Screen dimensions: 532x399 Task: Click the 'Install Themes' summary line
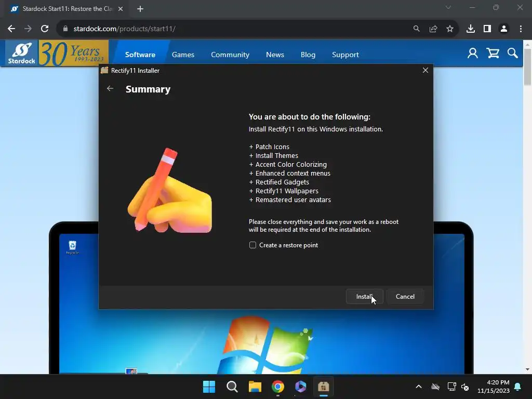pyautogui.click(x=274, y=155)
